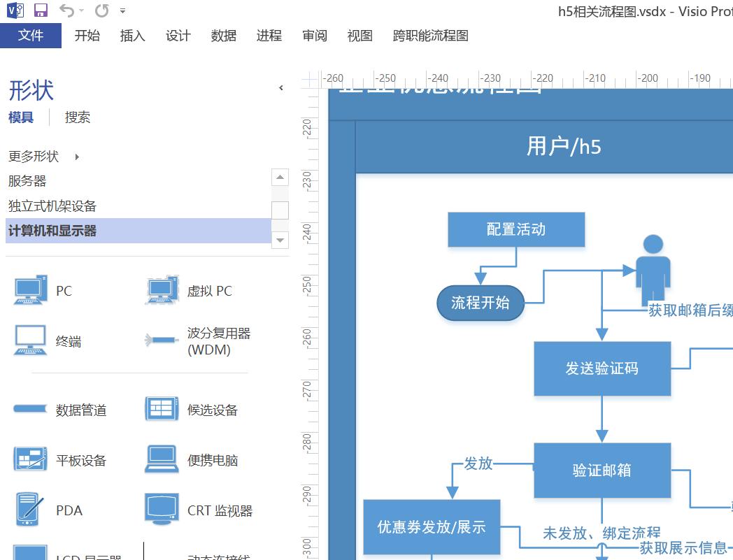Select the 便携电脑 shape
Image resolution: width=733 pixels, height=560 pixels.
click(x=162, y=459)
